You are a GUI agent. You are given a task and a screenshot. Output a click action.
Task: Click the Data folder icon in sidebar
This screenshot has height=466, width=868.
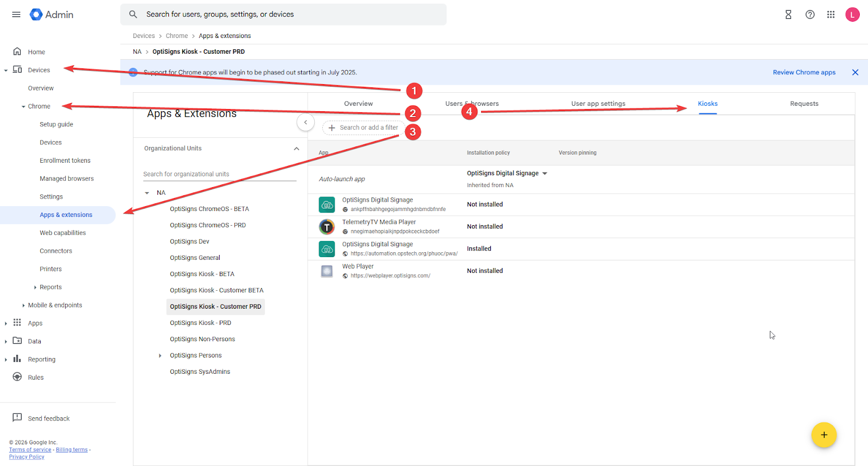click(x=17, y=341)
